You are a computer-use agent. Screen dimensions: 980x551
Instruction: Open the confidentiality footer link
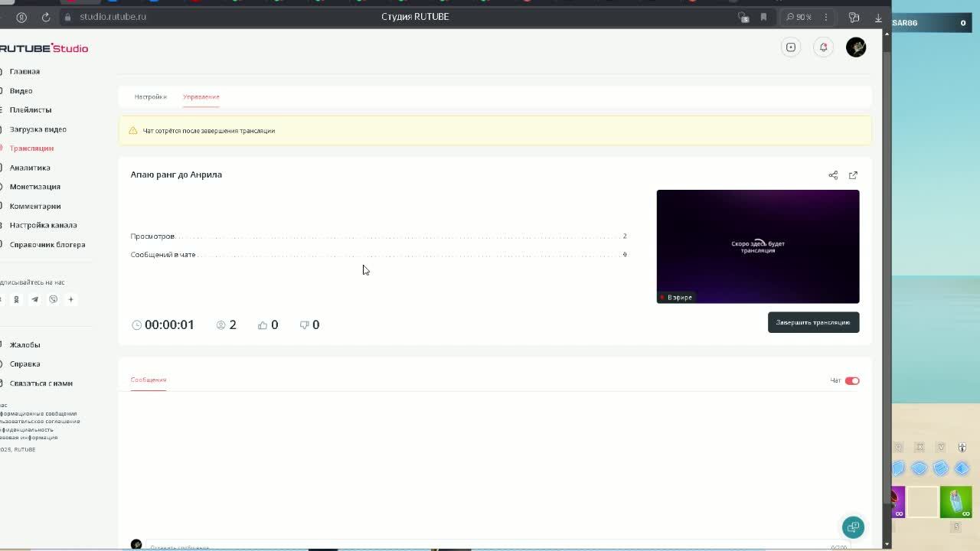click(x=27, y=430)
